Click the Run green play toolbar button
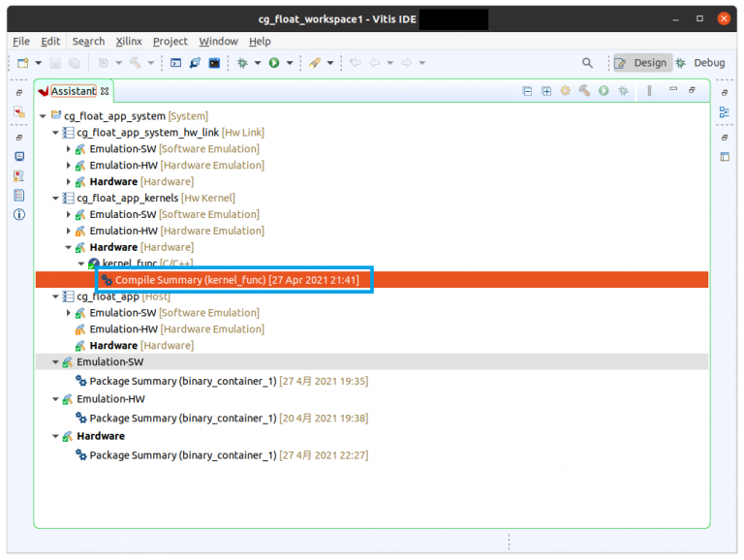The width and height of the screenshot is (744, 560). pyautogui.click(x=274, y=63)
